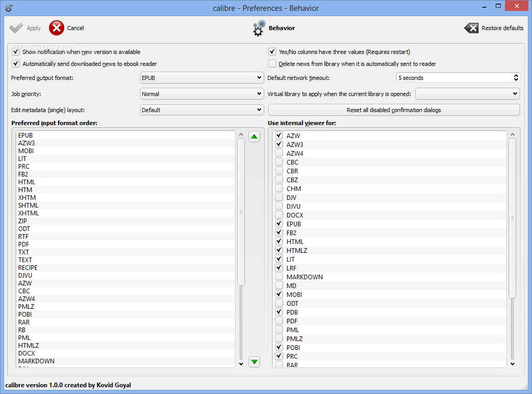Screen dimensions: 532x394
Task: Maximize the calibre Preferences window
Action: click(x=498, y=6)
